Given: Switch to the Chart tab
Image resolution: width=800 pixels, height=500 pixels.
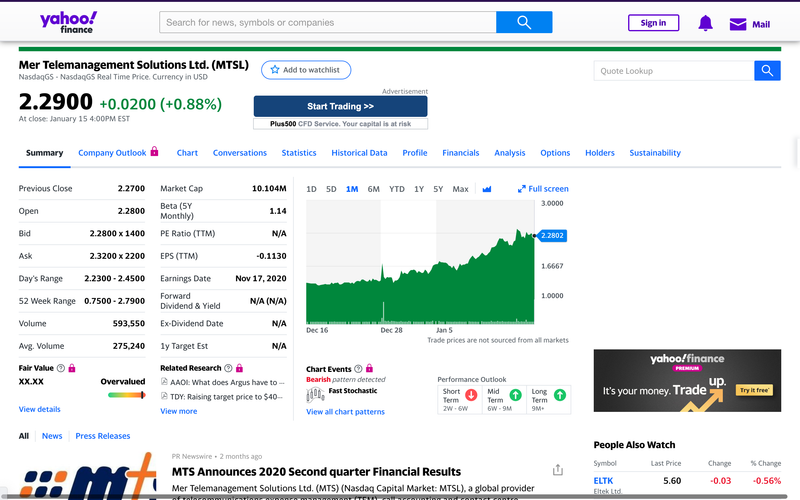Looking at the screenshot, I should tap(187, 153).
